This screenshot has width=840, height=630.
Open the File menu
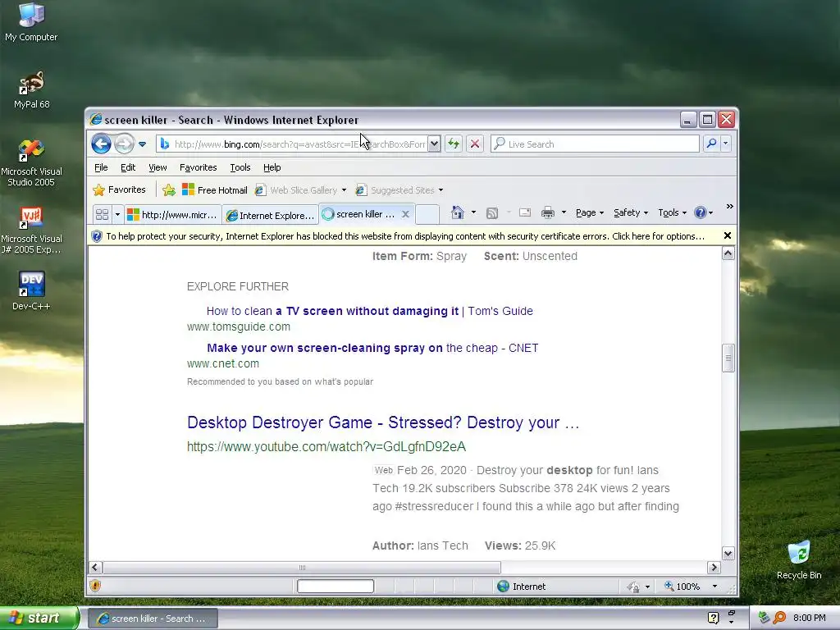(101, 167)
